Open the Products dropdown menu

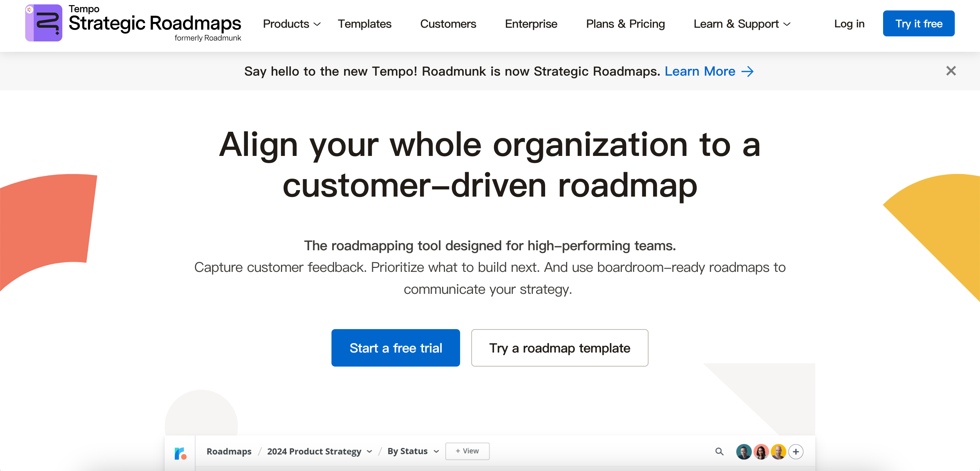click(292, 23)
